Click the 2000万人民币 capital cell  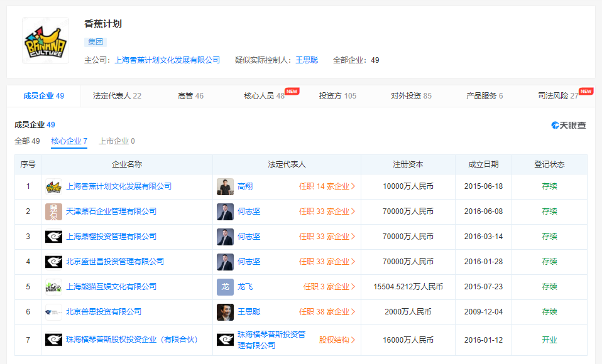(408, 312)
